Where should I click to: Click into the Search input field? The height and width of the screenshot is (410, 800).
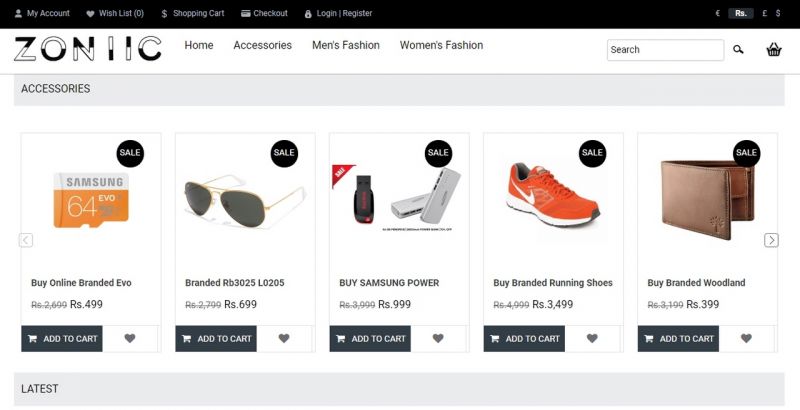pos(665,49)
